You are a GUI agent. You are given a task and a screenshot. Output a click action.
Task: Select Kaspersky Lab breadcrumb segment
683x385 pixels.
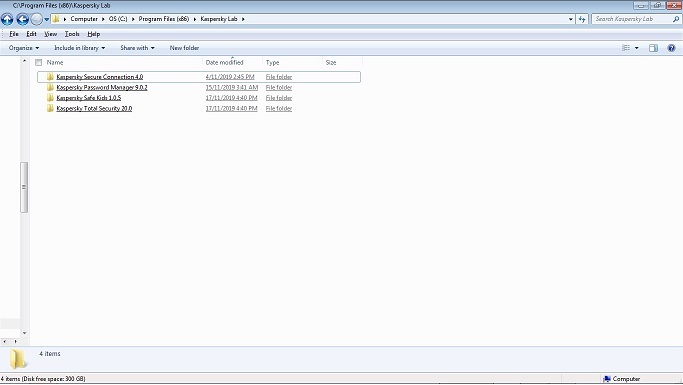(x=219, y=19)
